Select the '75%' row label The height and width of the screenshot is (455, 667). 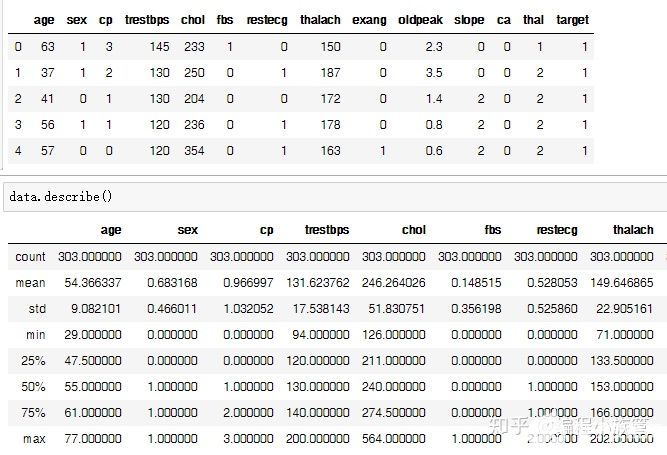coord(33,413)
